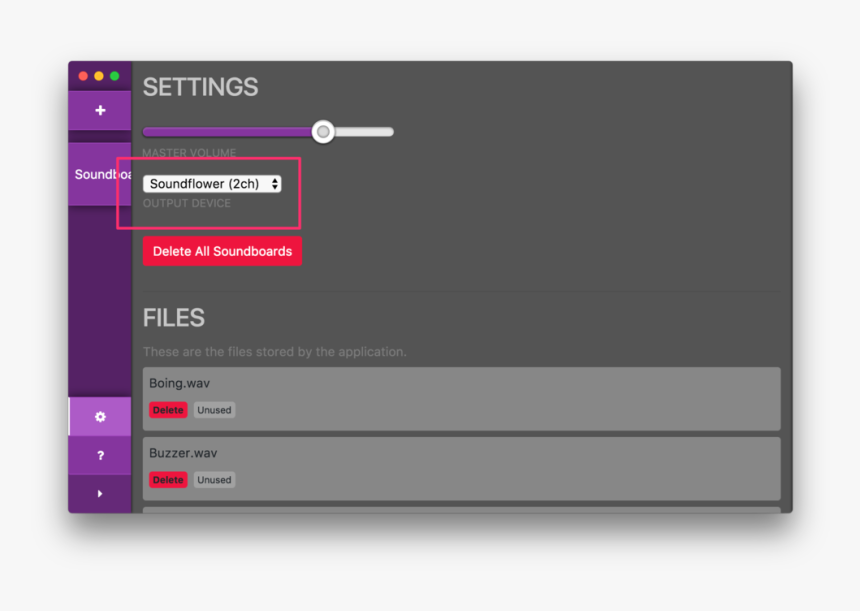860x611 pixels.
Task: Click the FILES heading
Action: [x=174, y=318]
